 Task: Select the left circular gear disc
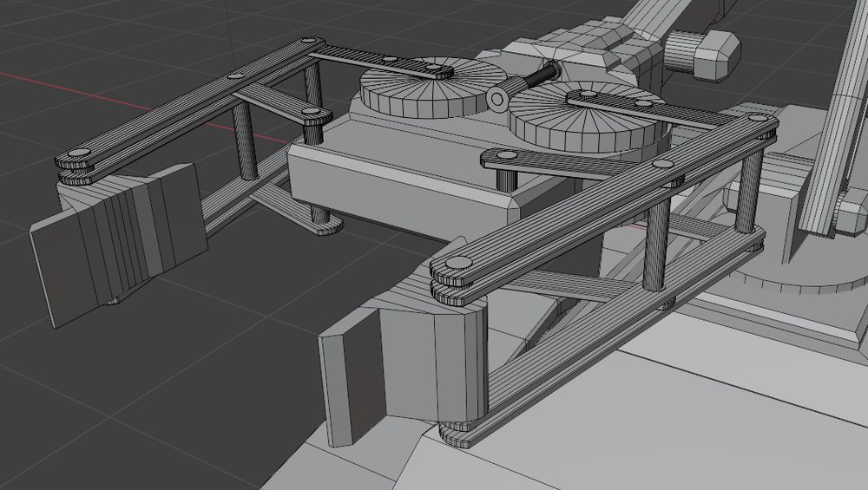pos(433,88)
